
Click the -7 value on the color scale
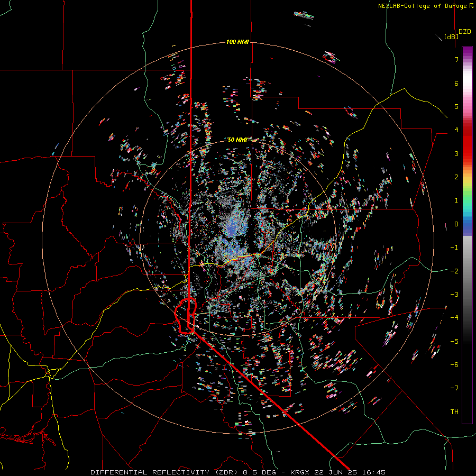pyautogui.click(x=454, y=388)
